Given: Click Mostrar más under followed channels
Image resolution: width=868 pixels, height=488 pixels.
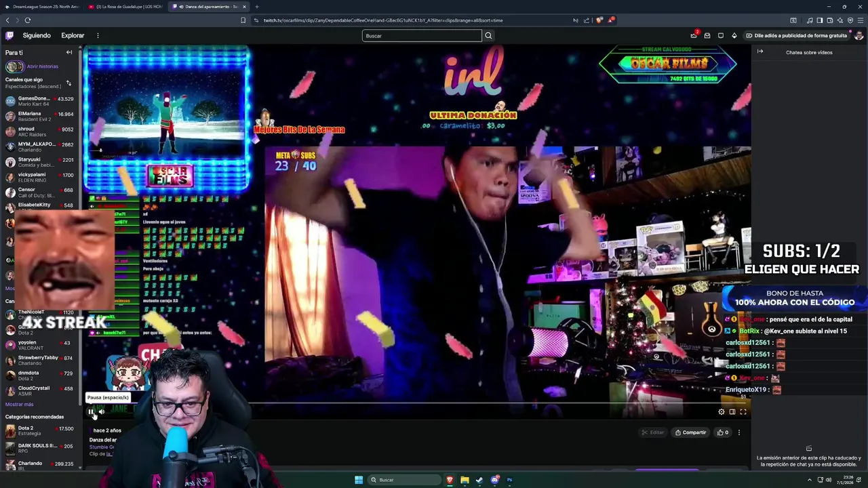Looking at the screenshot, I should (19, 405).
